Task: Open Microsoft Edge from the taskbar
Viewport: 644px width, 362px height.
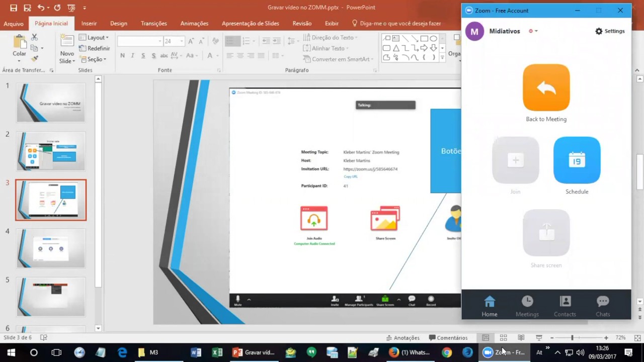Action: pyautogui.click(x=122, y=352)
